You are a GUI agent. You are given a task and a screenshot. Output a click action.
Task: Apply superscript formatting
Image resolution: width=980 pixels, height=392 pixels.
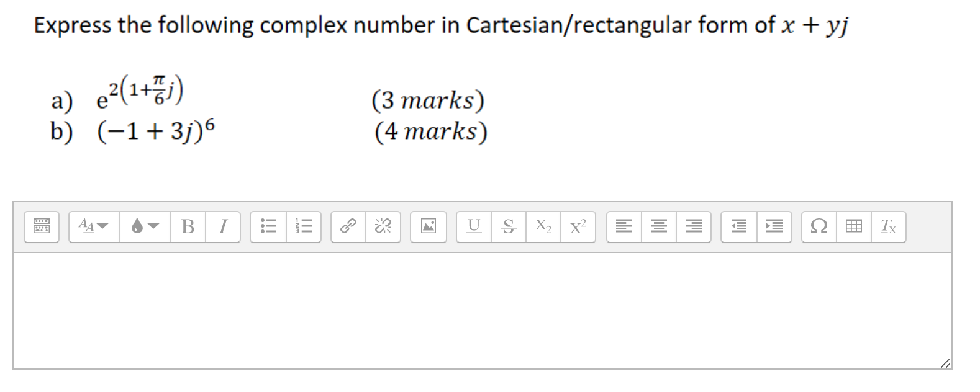[x=578, y=227]
